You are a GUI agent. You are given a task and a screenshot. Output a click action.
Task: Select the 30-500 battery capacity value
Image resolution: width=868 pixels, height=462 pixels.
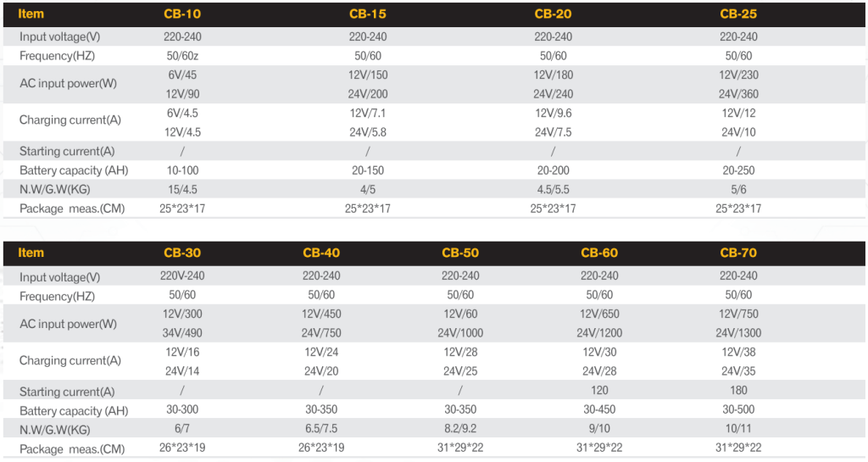(738, 410)
